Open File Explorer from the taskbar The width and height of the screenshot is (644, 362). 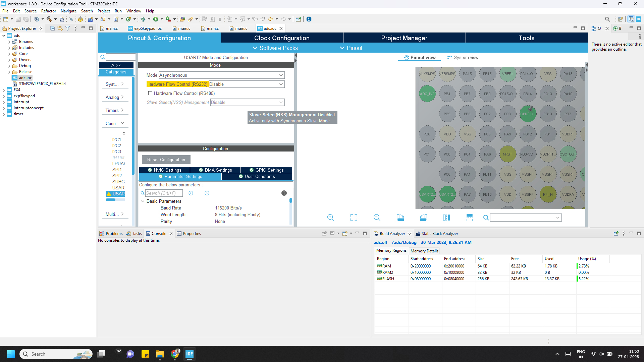click(160, 354)
